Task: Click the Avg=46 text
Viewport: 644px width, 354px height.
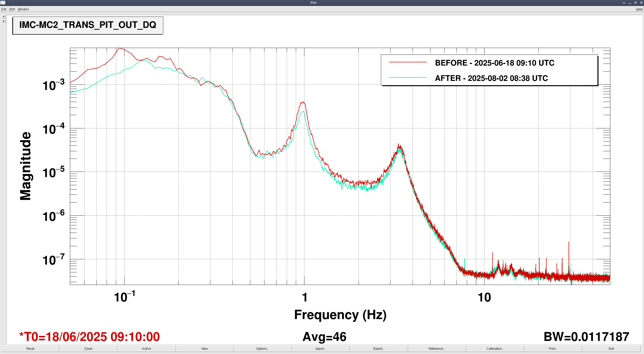Action: click(324, 337)
